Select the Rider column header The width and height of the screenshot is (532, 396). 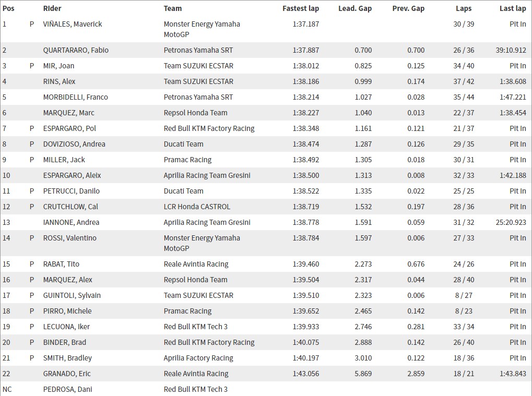(52, 8)
